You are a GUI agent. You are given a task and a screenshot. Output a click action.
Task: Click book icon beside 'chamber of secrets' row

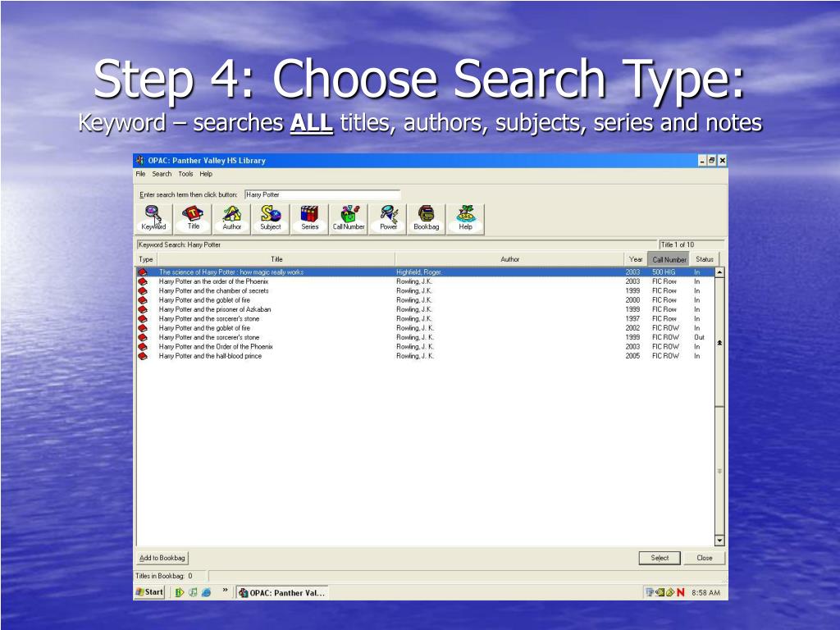click(x=143, y=291)
